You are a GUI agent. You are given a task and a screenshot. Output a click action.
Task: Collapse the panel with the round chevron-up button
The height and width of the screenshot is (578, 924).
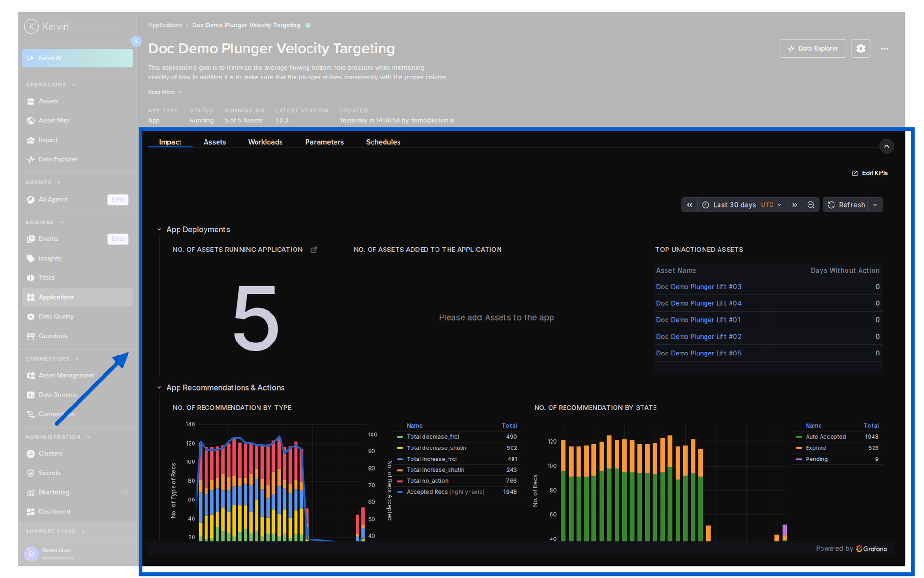(x=886, y=146)
